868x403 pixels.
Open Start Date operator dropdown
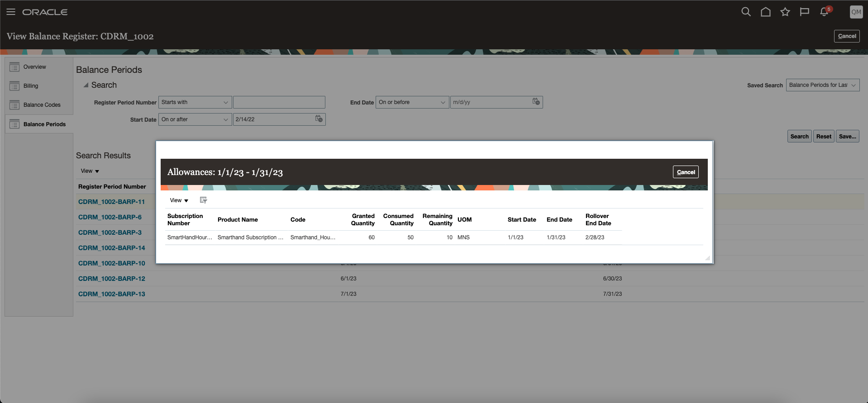pyautogui.click(x=195, y=119)
